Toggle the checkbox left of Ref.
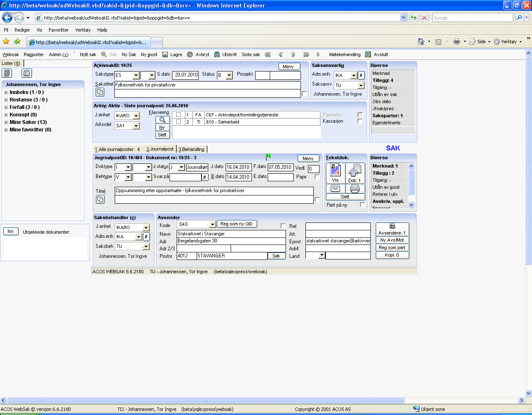 (x=283, y=226)
